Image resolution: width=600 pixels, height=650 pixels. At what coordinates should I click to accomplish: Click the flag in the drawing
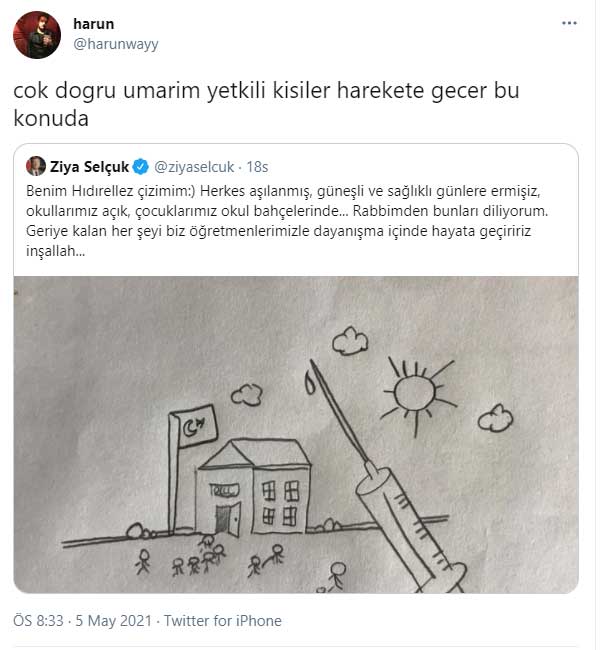192,427
